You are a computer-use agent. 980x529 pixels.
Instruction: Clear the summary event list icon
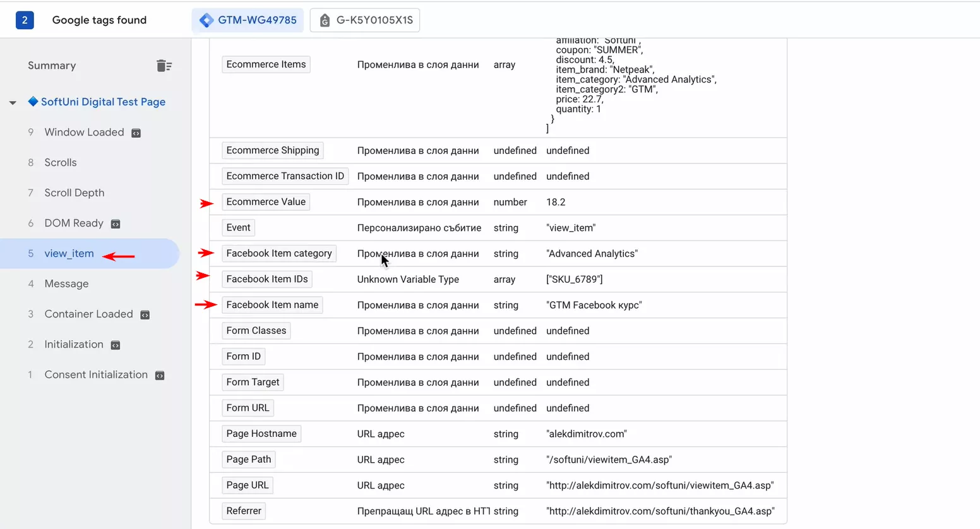[x=164, y=66]
